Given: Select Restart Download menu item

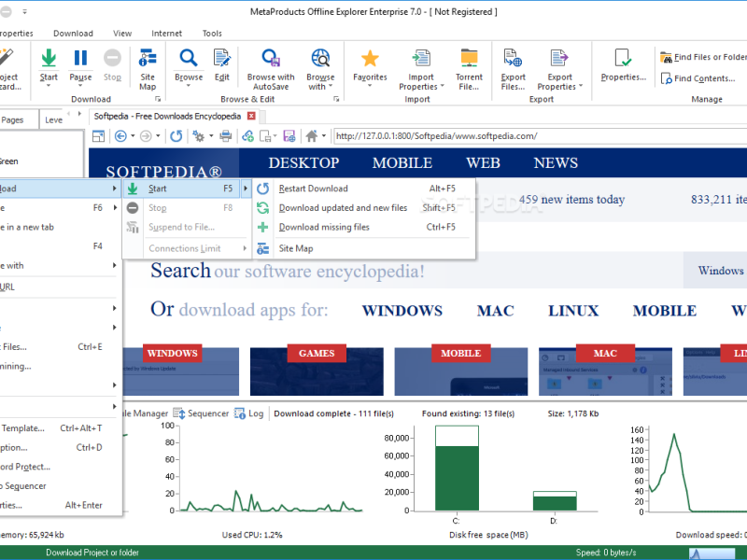Looking at the screenshot, I should click(x=364, y=189).
